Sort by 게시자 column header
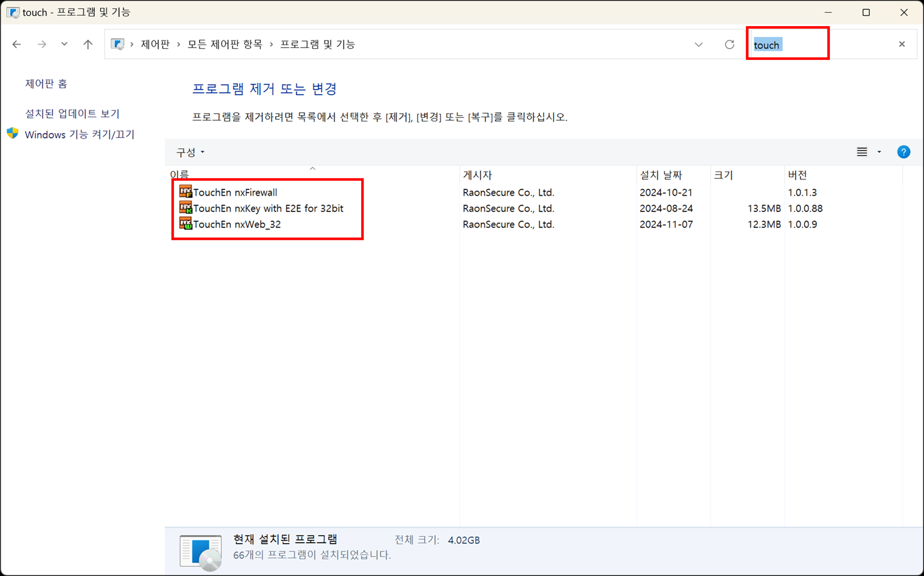 [x=477, y=175]
